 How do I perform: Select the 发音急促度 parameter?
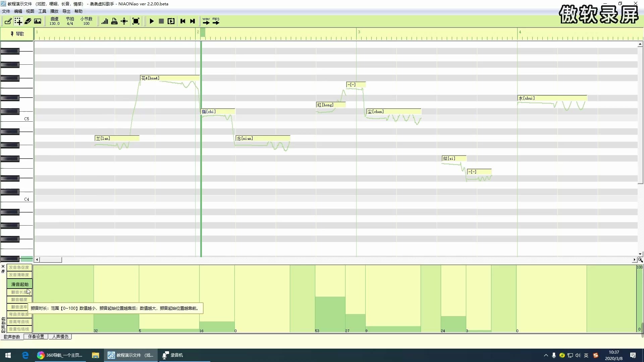(x=19, y=267)
